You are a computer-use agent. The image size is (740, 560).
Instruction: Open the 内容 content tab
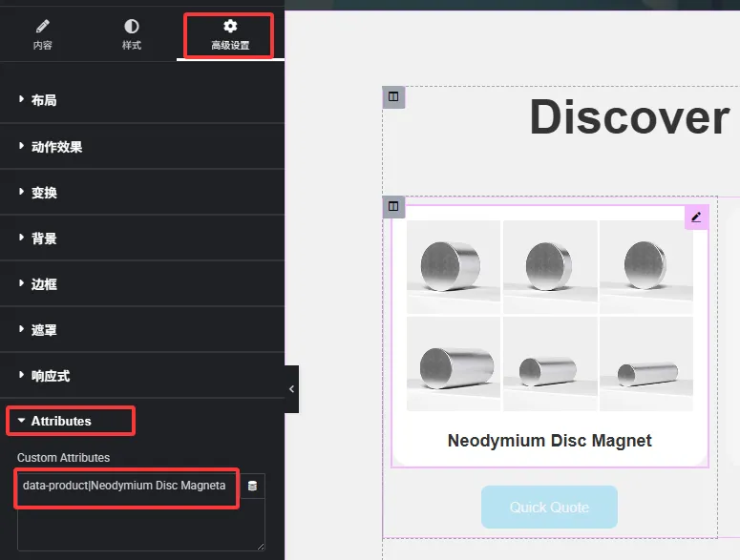(x=43, y=34)
